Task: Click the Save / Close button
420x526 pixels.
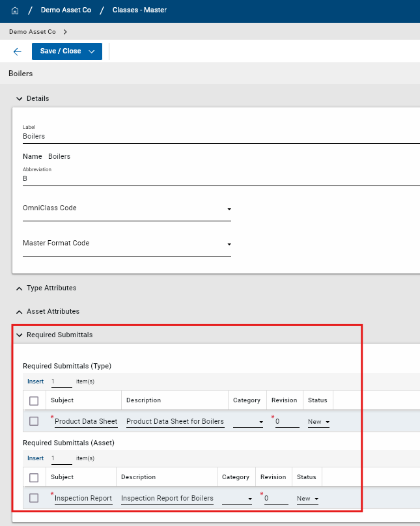Action: (x=61, y=51)
